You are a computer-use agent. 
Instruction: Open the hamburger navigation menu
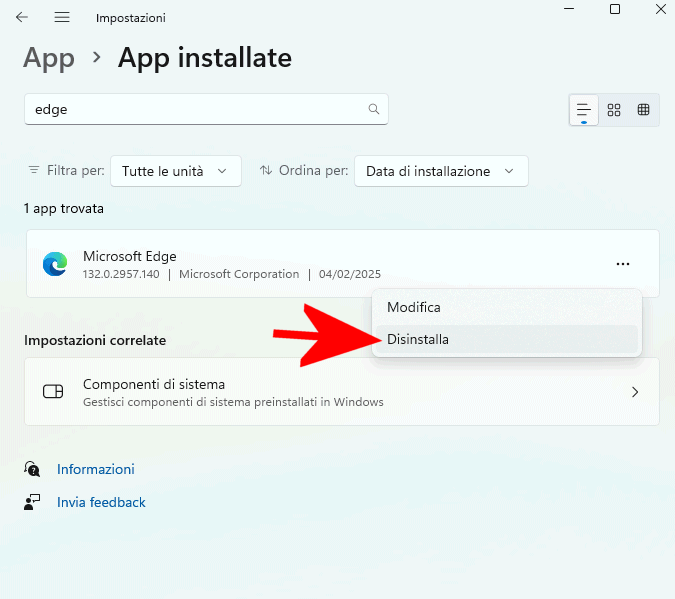coord(62,17)
